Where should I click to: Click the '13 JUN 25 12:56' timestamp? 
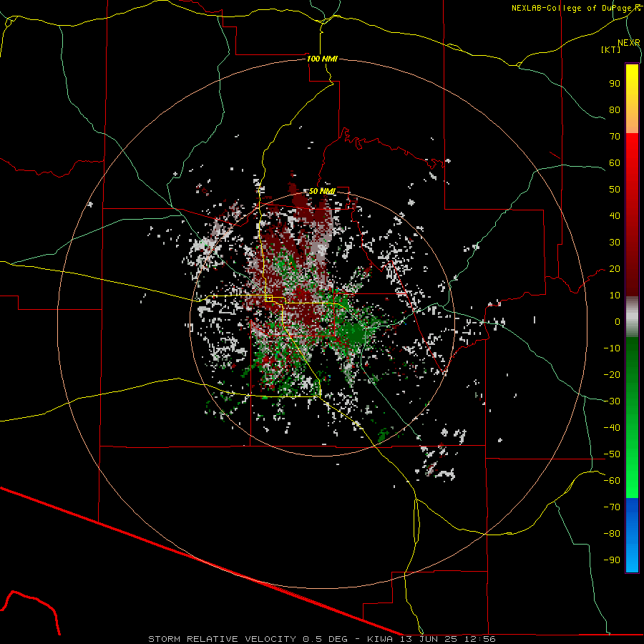[x=447, y=639]
